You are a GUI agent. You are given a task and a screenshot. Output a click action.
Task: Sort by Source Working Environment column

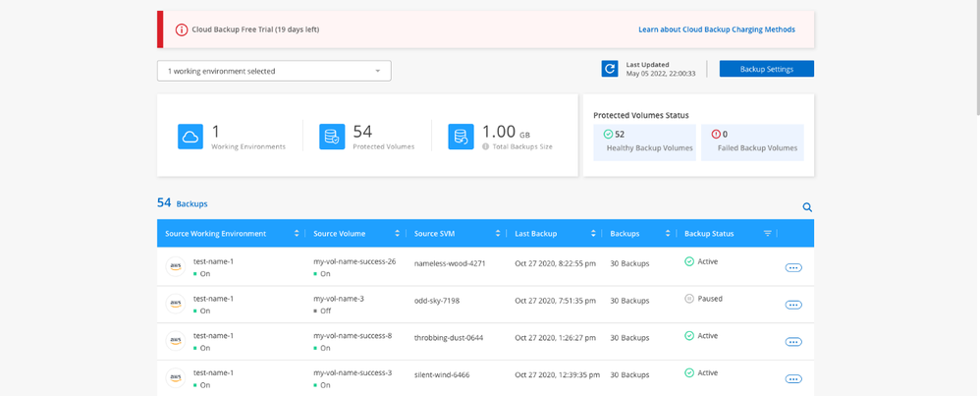pos(297,234)
